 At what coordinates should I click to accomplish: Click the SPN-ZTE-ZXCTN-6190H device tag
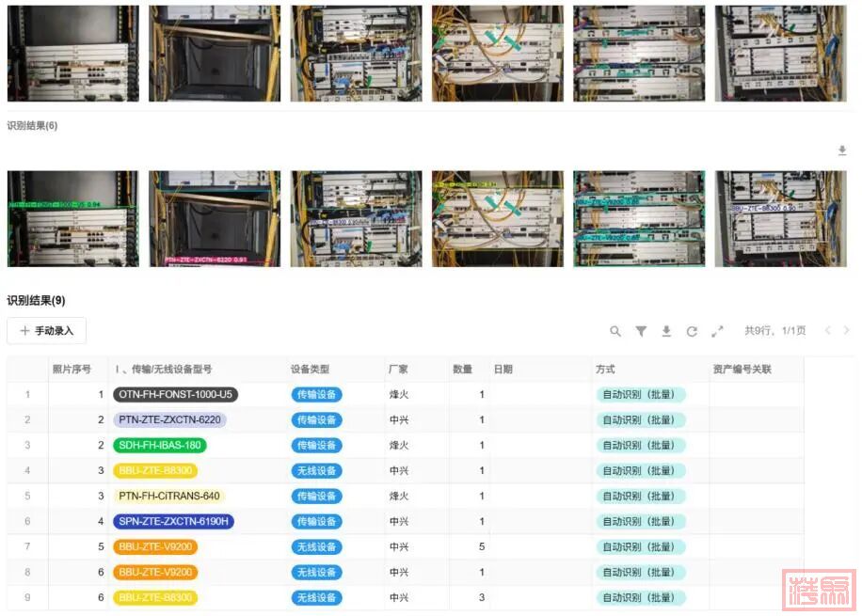(x=173, y=522)
